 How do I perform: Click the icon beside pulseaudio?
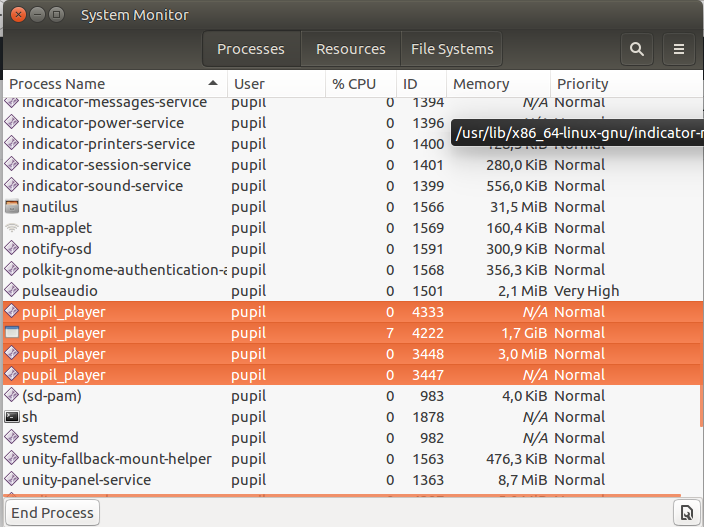pos(12,291)
